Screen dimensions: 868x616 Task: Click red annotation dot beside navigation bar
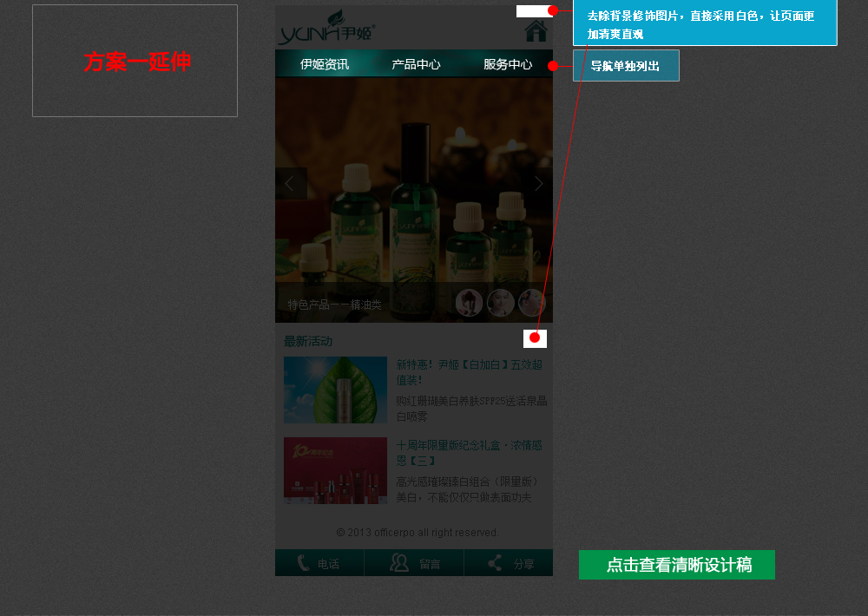point(552,66)
